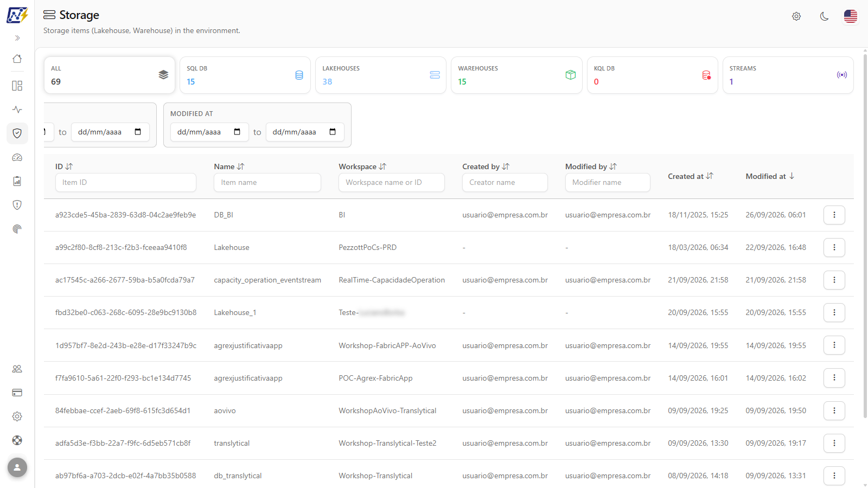Image resolution: width=868 pixels, height=488 pixels.
Task: Select the shield check icon in the sidebar
Action: 17,133
